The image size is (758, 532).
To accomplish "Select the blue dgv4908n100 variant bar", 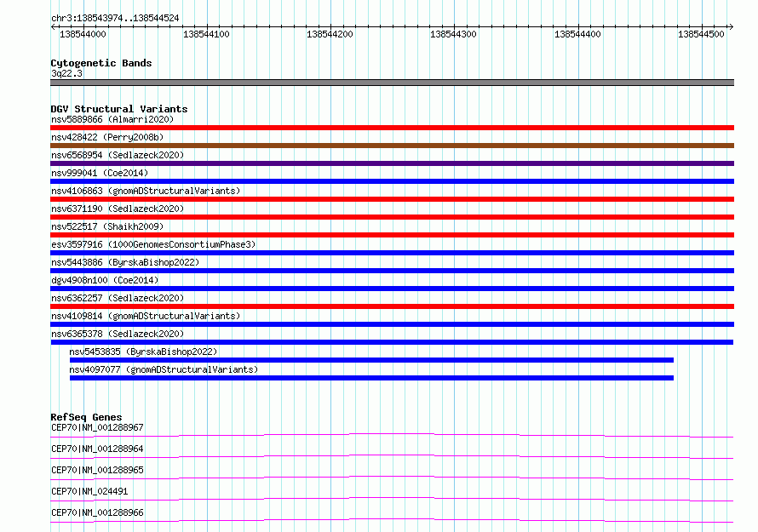I will 392,289.
